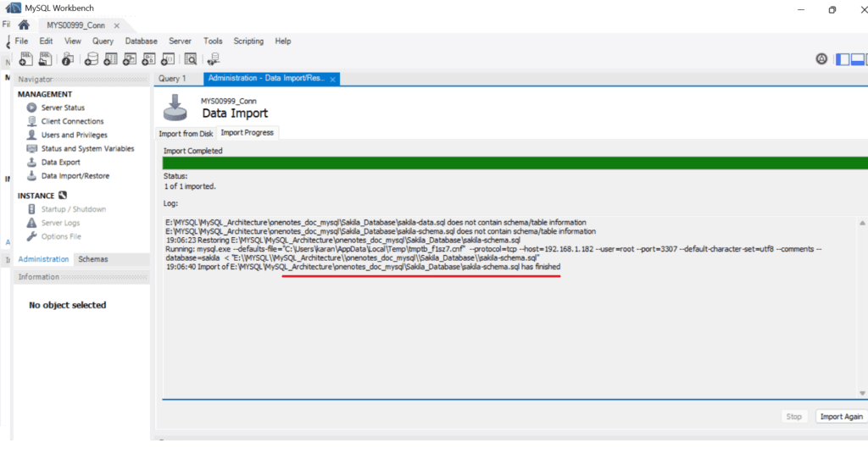
Task: Open Client Connections
Action: coord(72,121)
